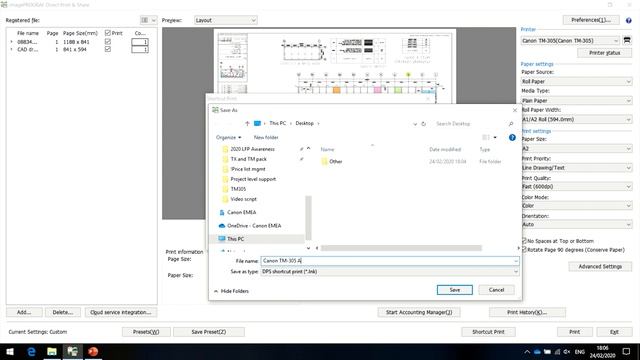640x360 pixels.
Task: Toggle No Spaces at Top or Bottom
Action: (524, 241)
